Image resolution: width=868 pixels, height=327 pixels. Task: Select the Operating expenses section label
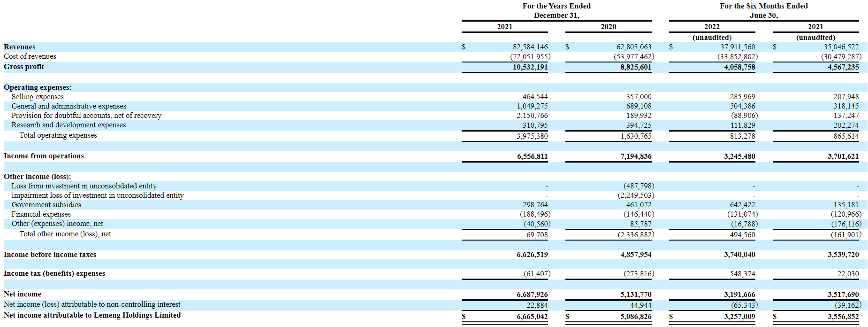tap(38, 87)
